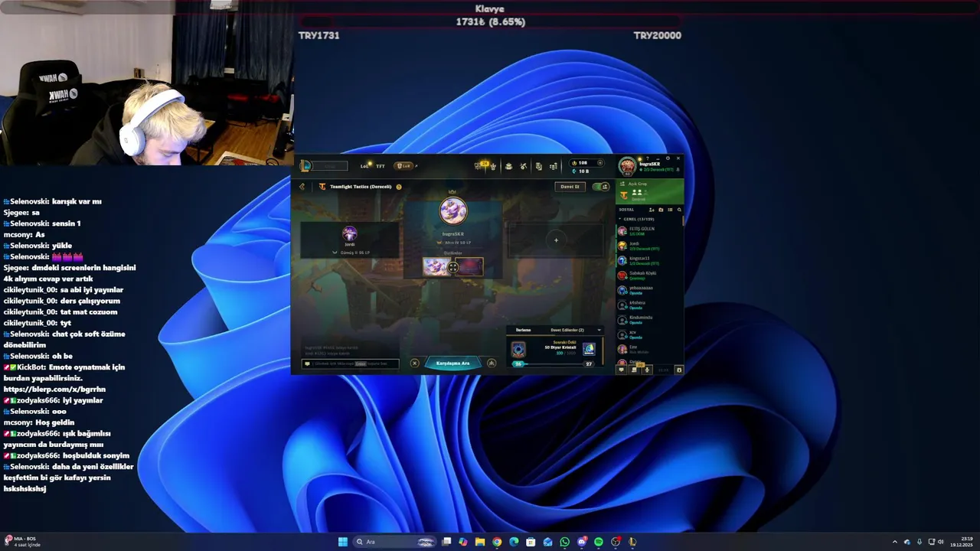The height and width of the screenshot is (551, 980).
Task: Select Jordi's lobby member card
Action: click(x=350, y=240)
